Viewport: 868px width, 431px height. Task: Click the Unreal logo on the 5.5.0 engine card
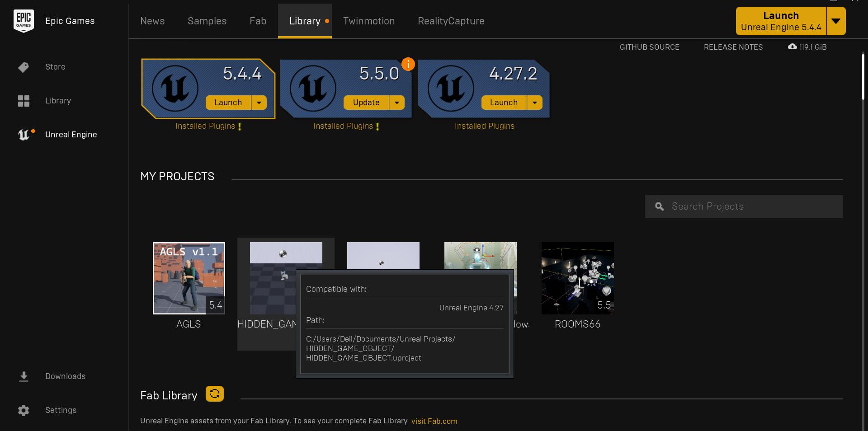click(x=313, y=89)
